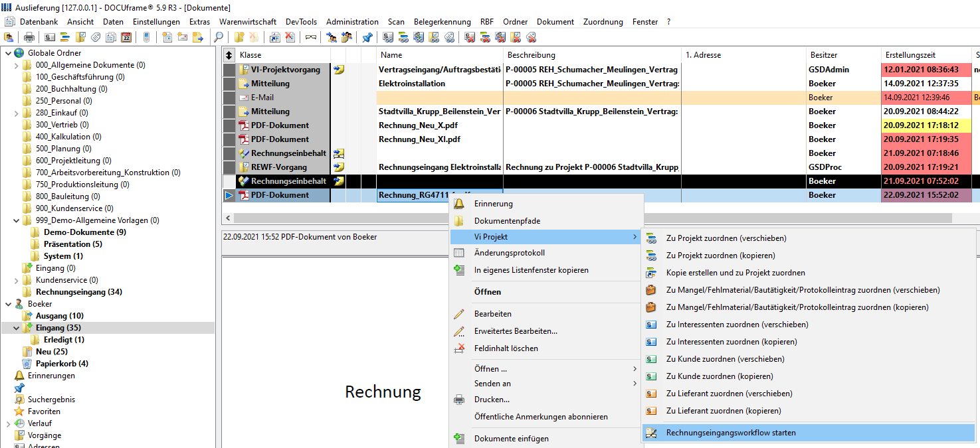The width and height of the screenshot is (980, 448).
Task: Click the envelope icon in E-Mail row
Action: click(x=244, y=98)
